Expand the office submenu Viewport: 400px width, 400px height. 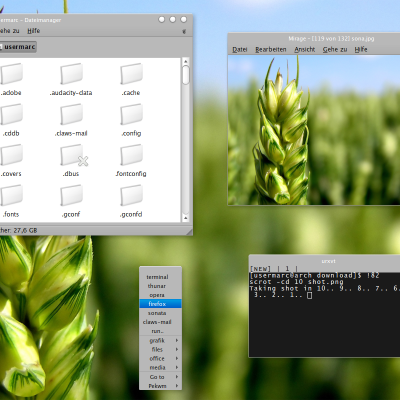(x=160, y=358)
